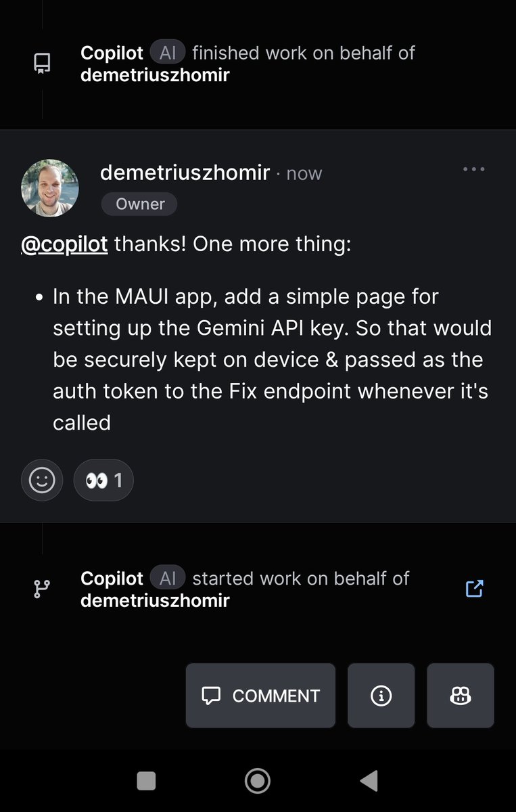Screen dimensions: 516x812
Task: Click the branch icon beside started work event
Action: click(42, 589)
